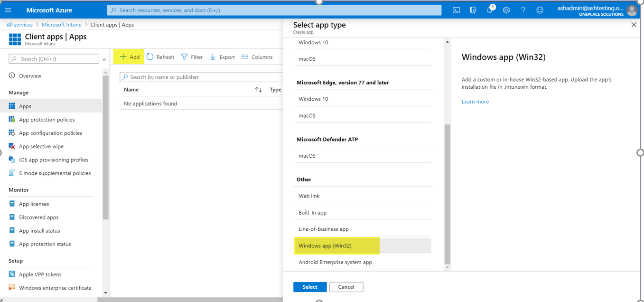Click the Add app button
The width and height of the screenshot is (644, 302).
coord(130,57)
